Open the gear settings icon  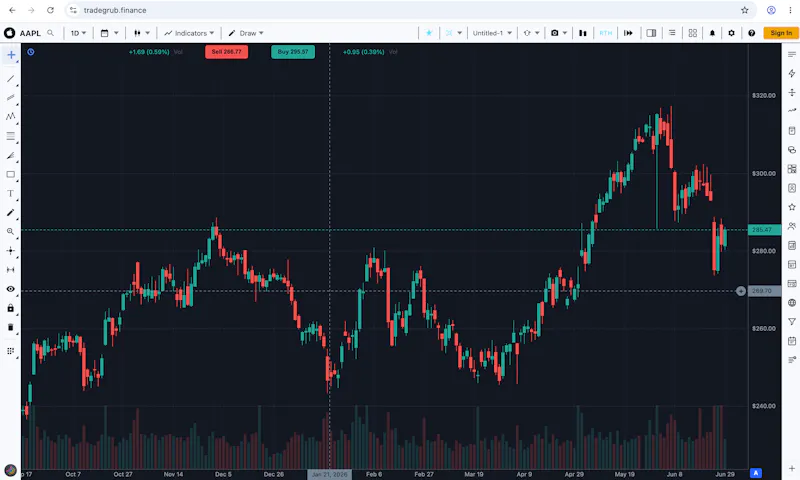pyautogui.click(x=731, y=33)
